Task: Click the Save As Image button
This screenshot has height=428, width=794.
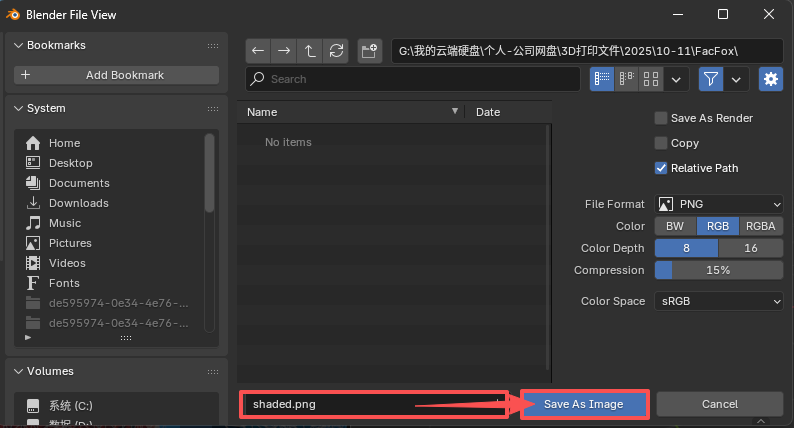Action: (x=584, y=404)
